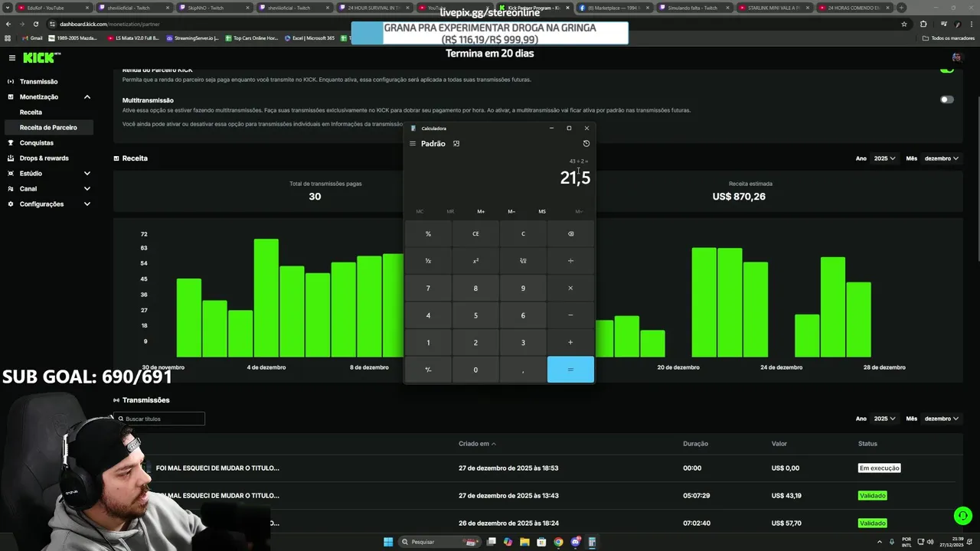Open Conquistas in the Kick sidebar
Screen dimensions: 980x551
pos(36,143)
